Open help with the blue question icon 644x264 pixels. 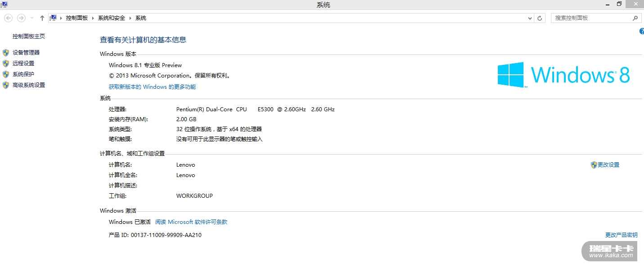pos(642,31)
